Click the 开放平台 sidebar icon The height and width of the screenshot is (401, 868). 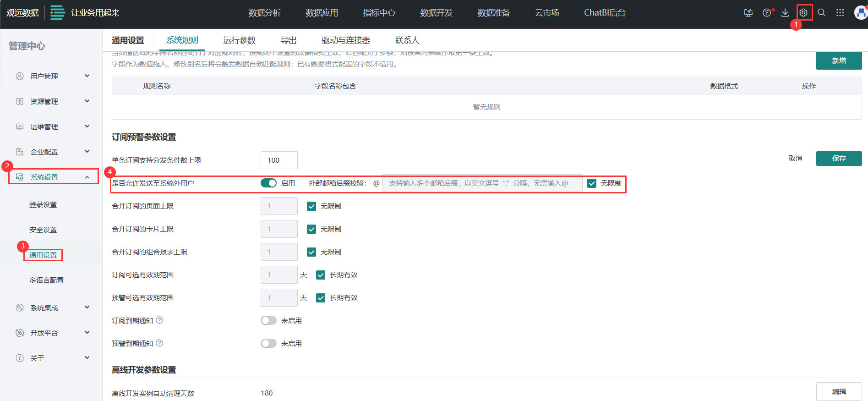pos(20,333)
